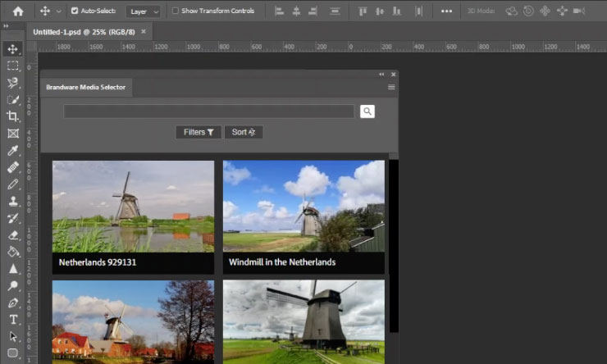Toggle the Auto-Select checkbox
The image size is (607, 364).
tap(75, 11)
